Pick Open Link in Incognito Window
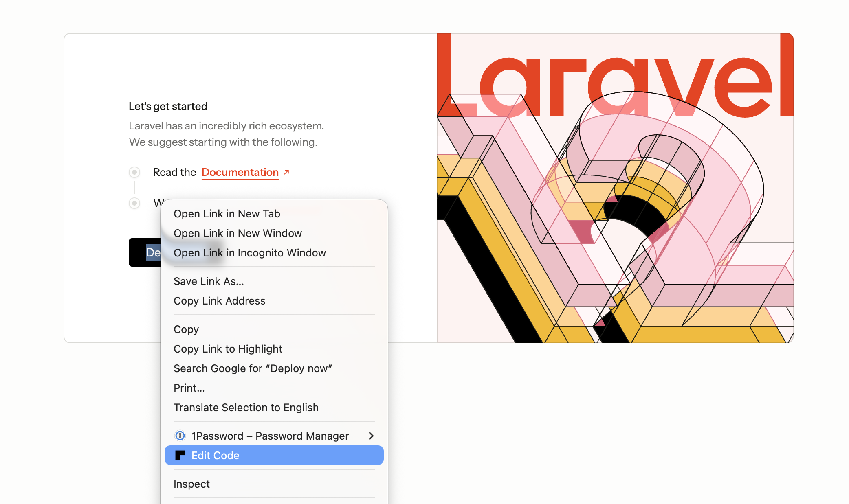 249,253
